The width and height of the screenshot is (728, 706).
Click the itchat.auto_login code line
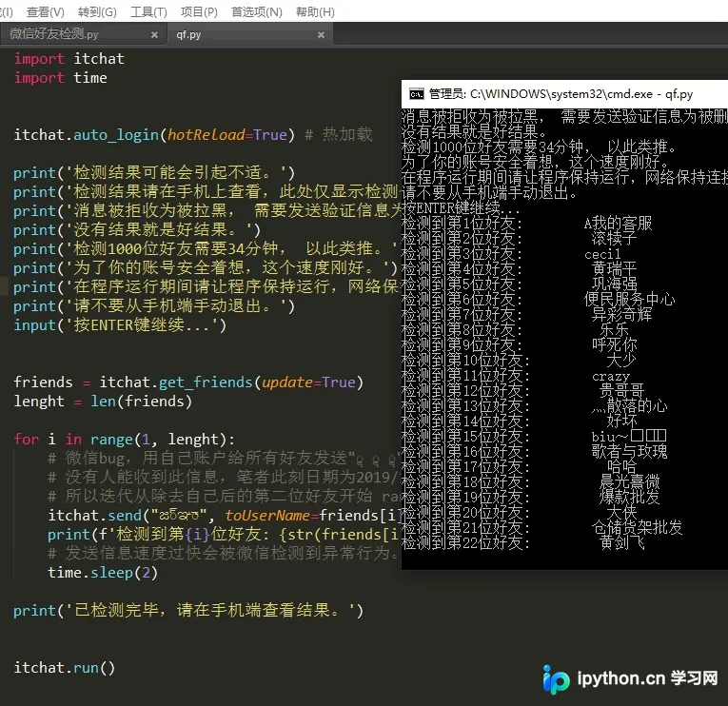[x=192, y=134]
